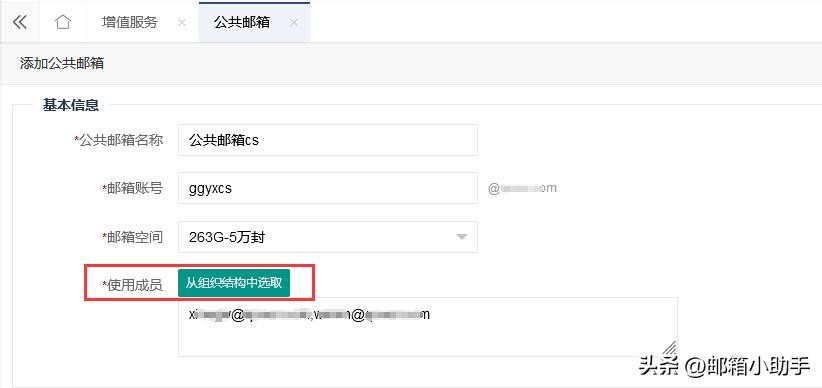The image size is (822, 388).
Task: Grab the textarea resize handle corner
Action: tap(669, 348)
